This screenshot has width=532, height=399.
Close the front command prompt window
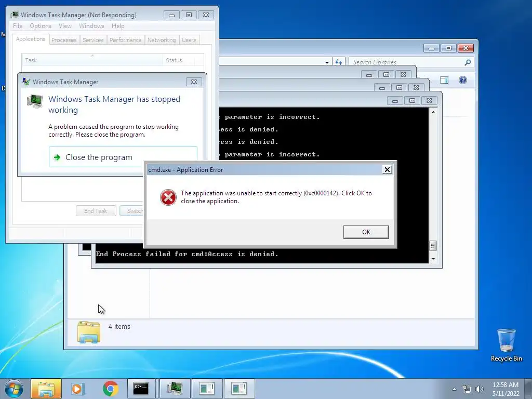tap(429, 100)
